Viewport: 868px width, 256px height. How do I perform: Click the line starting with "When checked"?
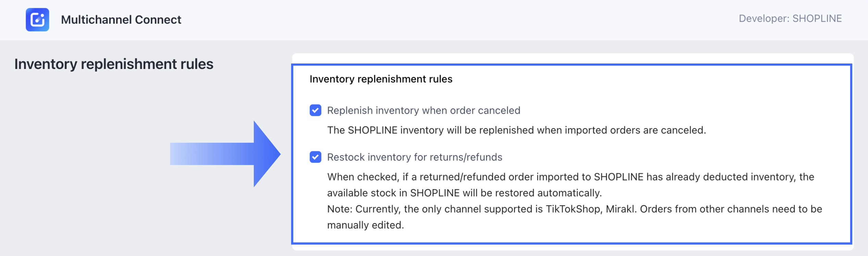click(570, 177)
